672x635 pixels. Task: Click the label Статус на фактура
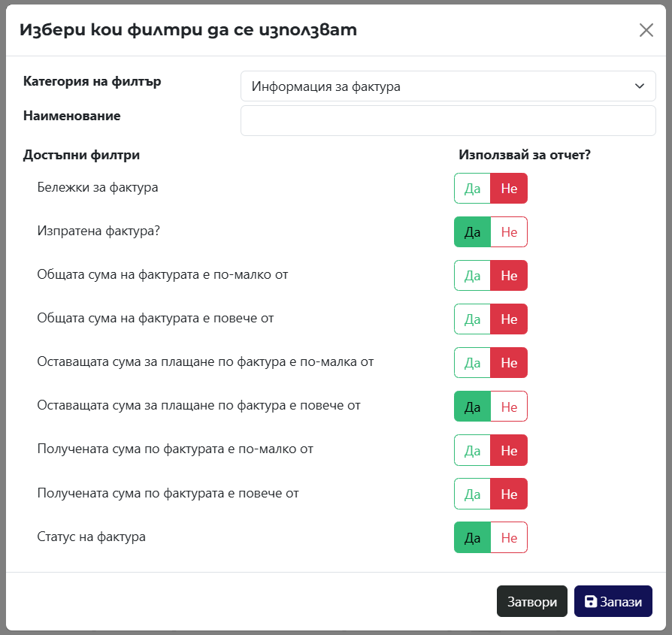pyautogui.click(x=91, y=537)
